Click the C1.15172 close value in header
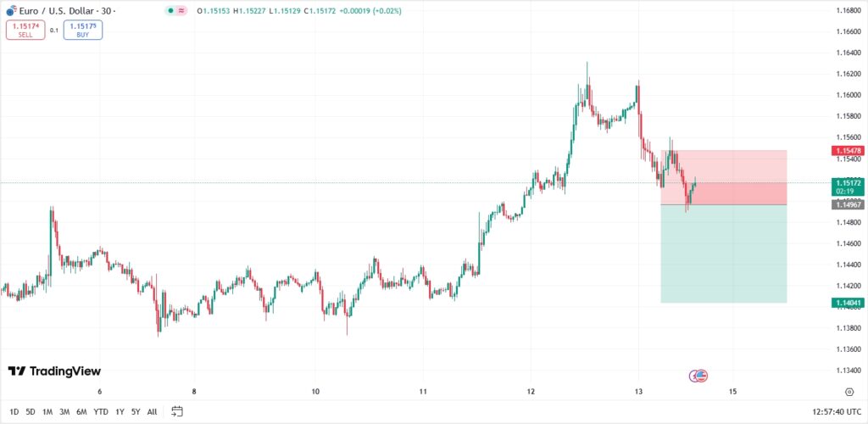Screen dimensions: 868x424 point(320,10)
